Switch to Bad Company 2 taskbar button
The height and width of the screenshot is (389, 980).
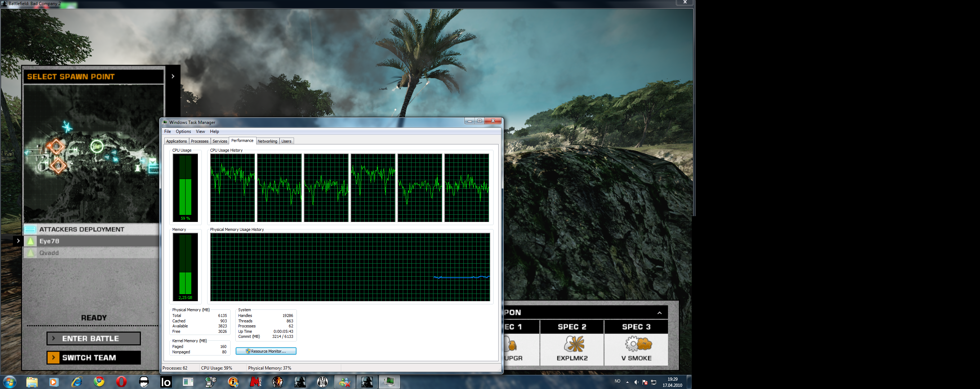coord(367,382)
